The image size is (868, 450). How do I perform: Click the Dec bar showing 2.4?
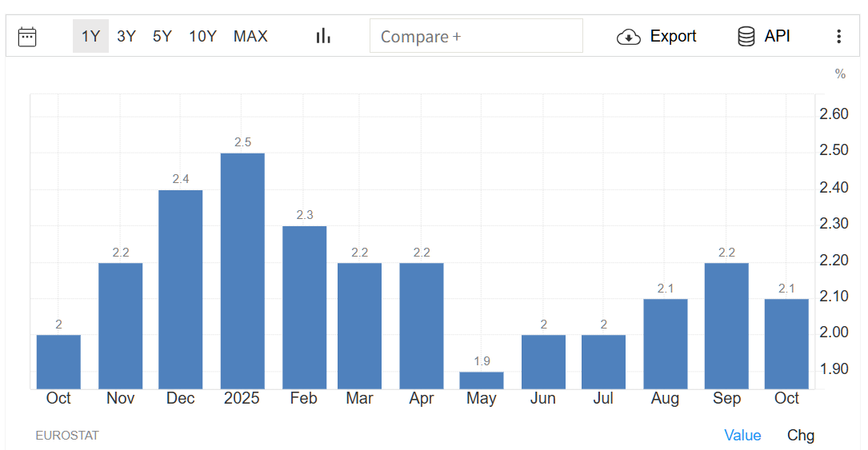coord(181,289)
